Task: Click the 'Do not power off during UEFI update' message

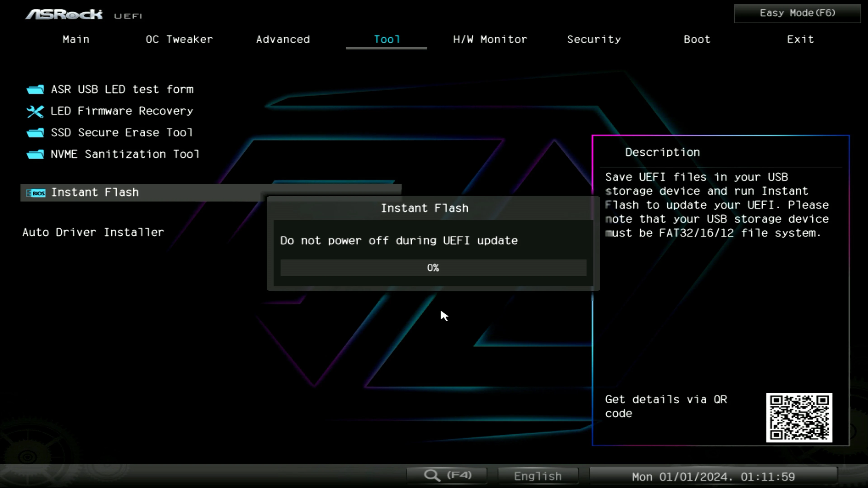Action: coord(399,240)
